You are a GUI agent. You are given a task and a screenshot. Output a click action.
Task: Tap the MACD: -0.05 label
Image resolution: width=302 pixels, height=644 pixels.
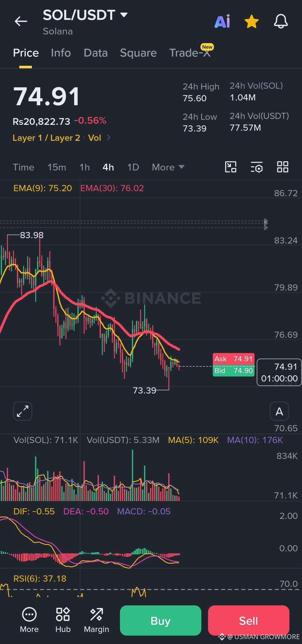[x=144, y=511]
